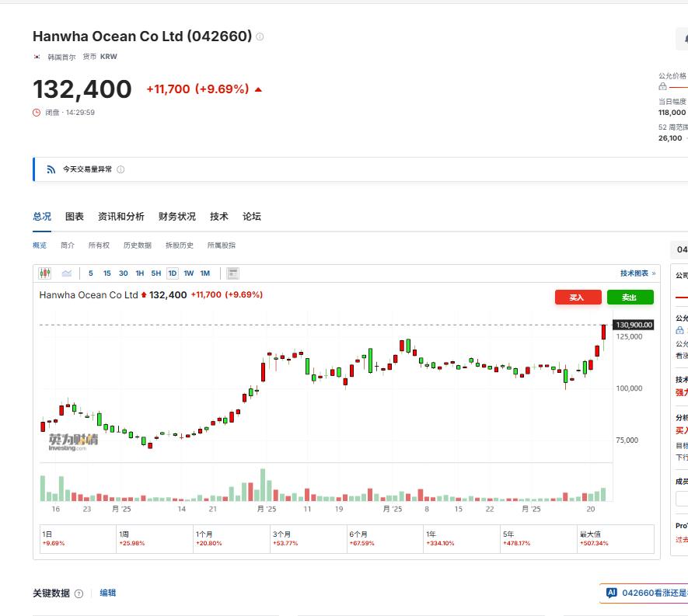Open the 技术 tab
The height and width of the screenshot is (616, 688).
click(x=219, y=217)
